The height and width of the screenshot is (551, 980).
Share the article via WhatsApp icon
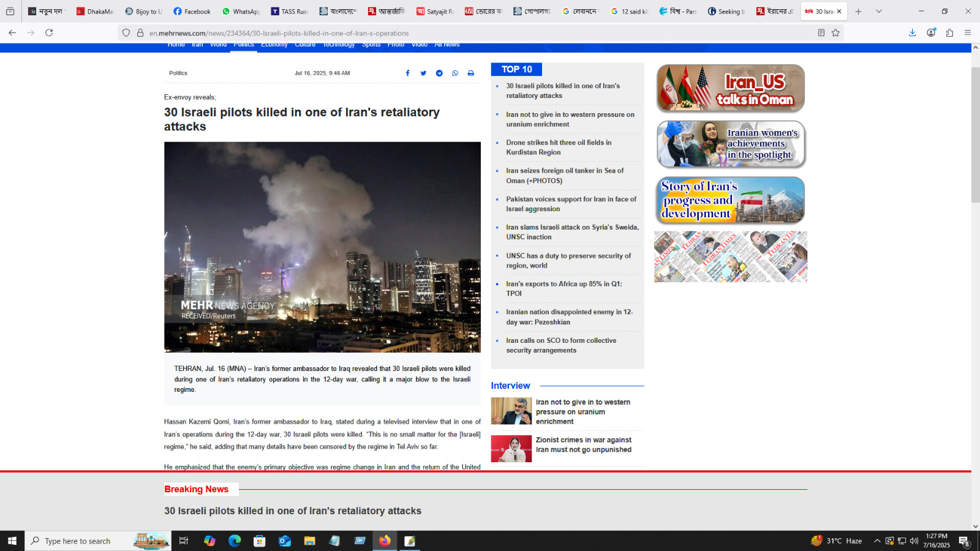[x=455, y=73]
